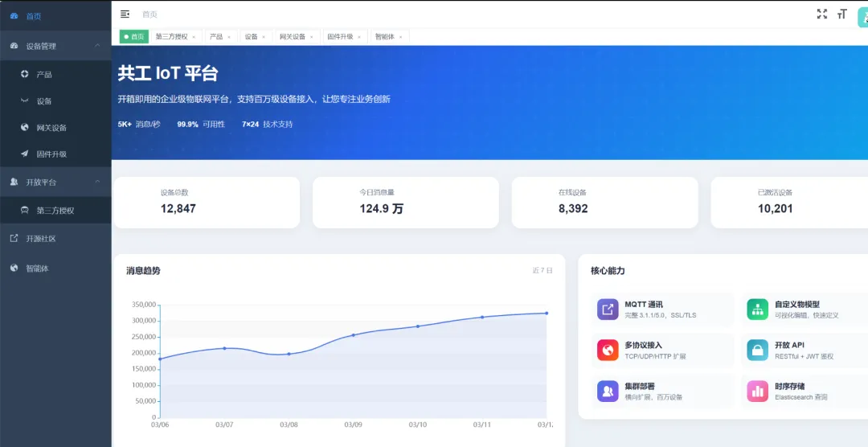Close the 网关设备 tab

point(311,37)
